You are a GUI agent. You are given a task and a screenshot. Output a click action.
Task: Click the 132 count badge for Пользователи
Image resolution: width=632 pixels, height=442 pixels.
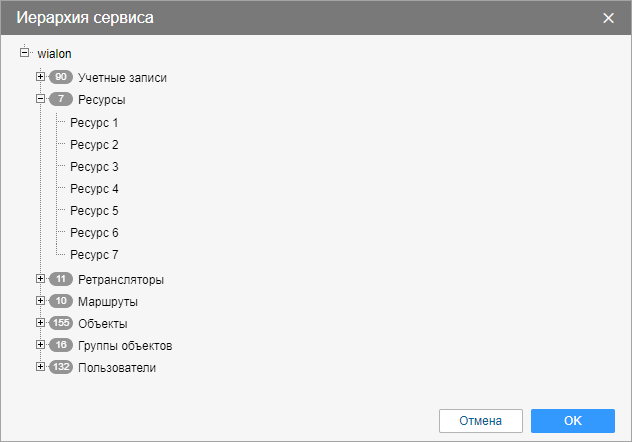tap(61, 367)
